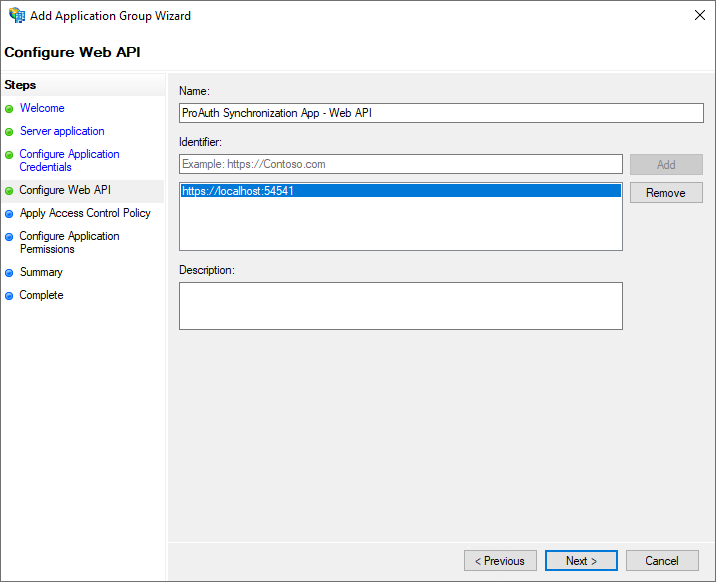This screenshot has width=716, height=582.
Task: Click green bullet beside Server application
Action: point(9,132)
